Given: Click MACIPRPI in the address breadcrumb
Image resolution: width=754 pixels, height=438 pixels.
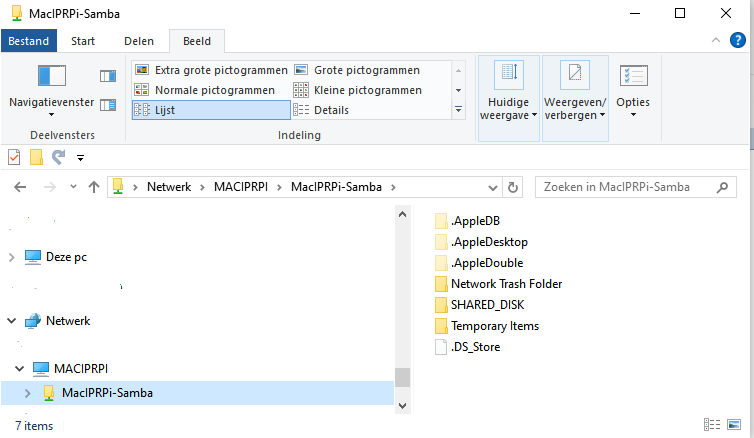Looking at the screenshot, I should (x=243, y=187).
